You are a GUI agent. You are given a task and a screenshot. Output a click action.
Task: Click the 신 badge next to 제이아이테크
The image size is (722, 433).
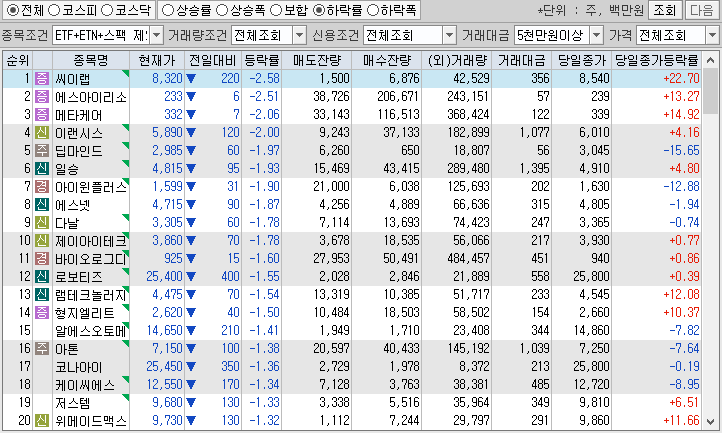click(x=42, y=240)
